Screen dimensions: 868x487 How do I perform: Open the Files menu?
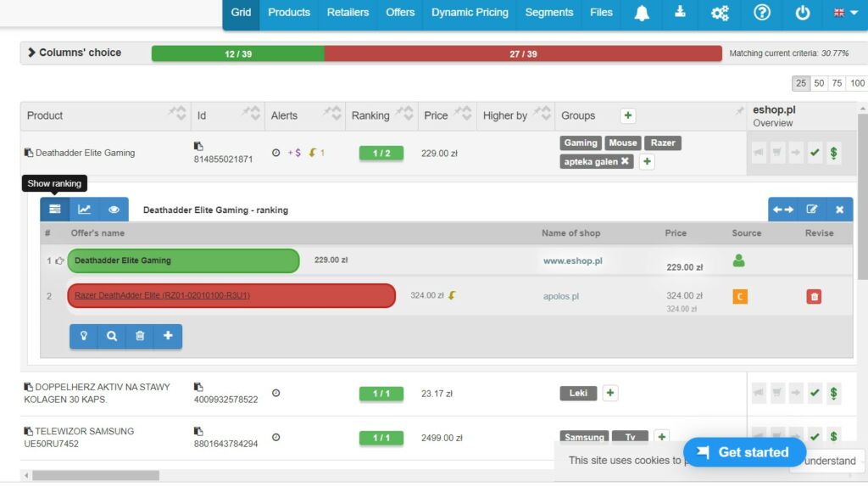pos(601,12)
